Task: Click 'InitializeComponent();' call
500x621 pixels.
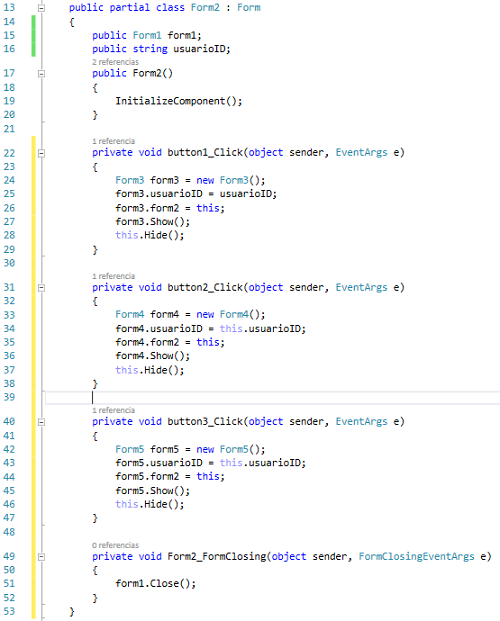Action: [179, 101]
